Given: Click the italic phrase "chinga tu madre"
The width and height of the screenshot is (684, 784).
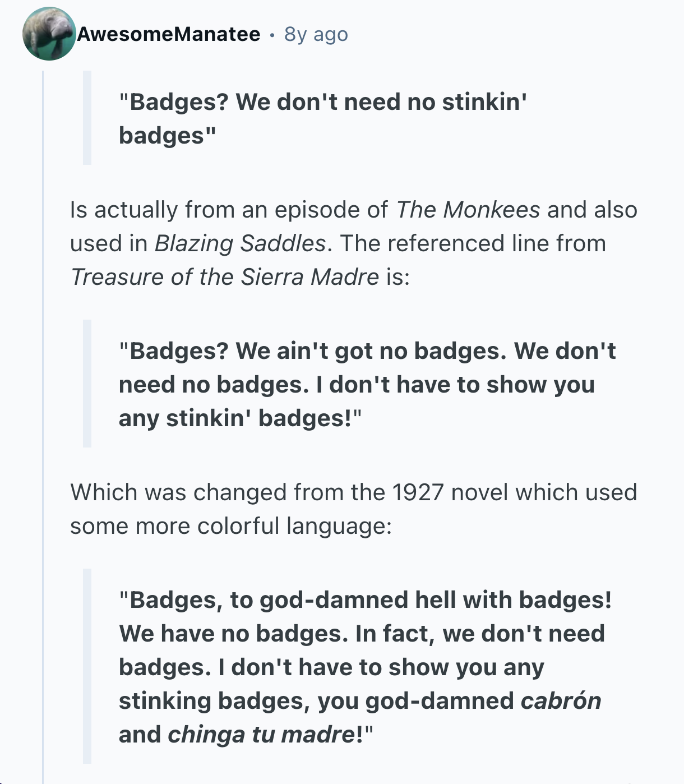Looking at the screenshot, I should click(261, 735).
